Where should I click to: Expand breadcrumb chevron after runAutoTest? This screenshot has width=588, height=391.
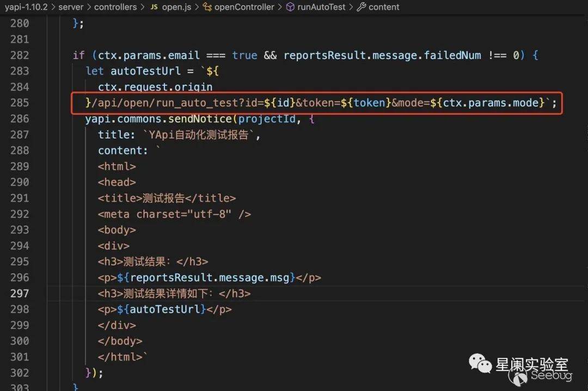(351, 7)
